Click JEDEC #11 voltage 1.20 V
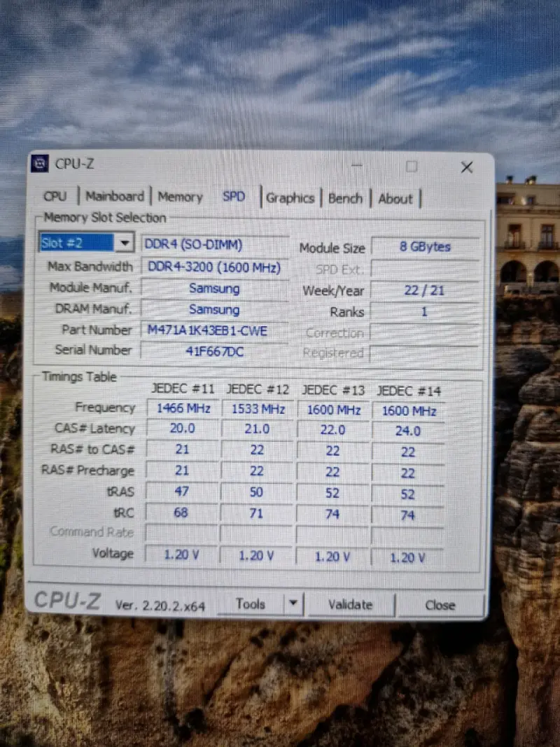Image resolution: width=560 pixels, height=747 pixels. (x=182, y=554)
